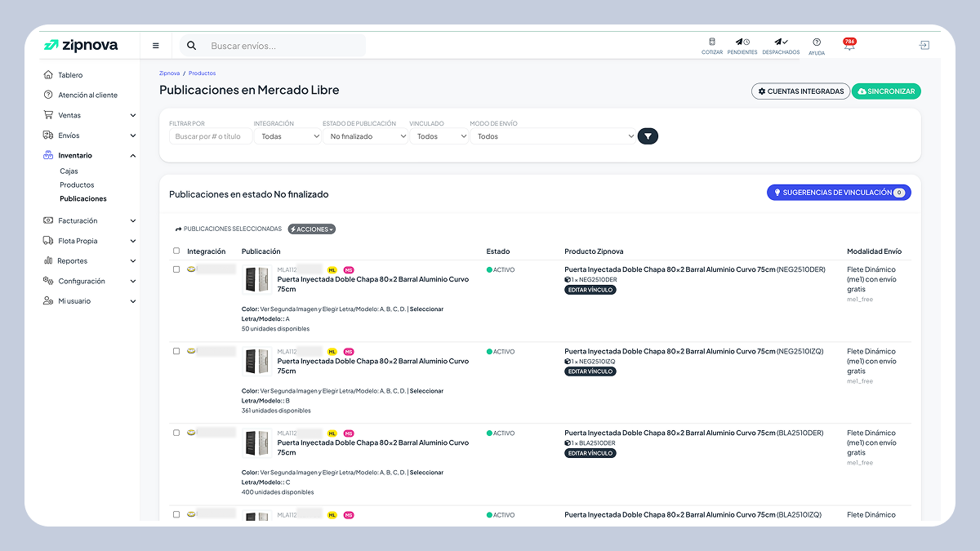
Task: Click the Cuentas Integradas button
Action: pos(800,91)
